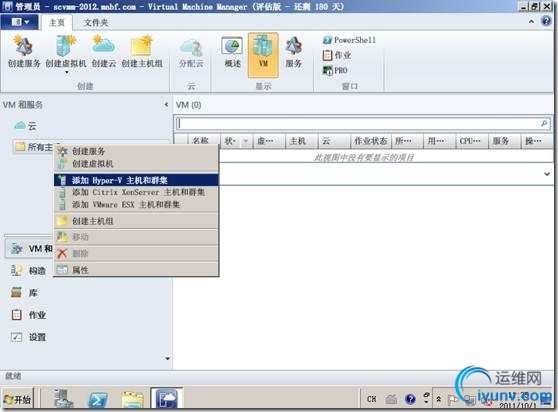Click the 分配云 ribbon icon
The height and width of the screenshot is (412, 558).
click(x=191, y=52)
